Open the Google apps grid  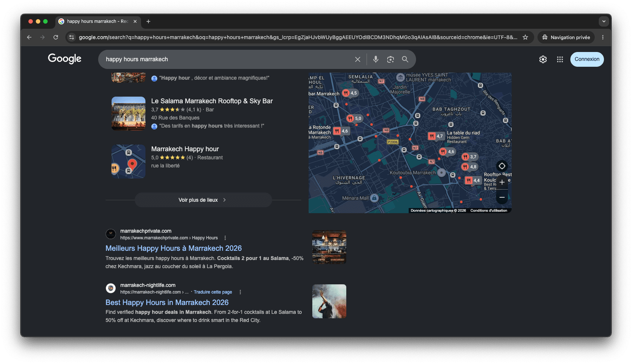[x=560, y=59]
